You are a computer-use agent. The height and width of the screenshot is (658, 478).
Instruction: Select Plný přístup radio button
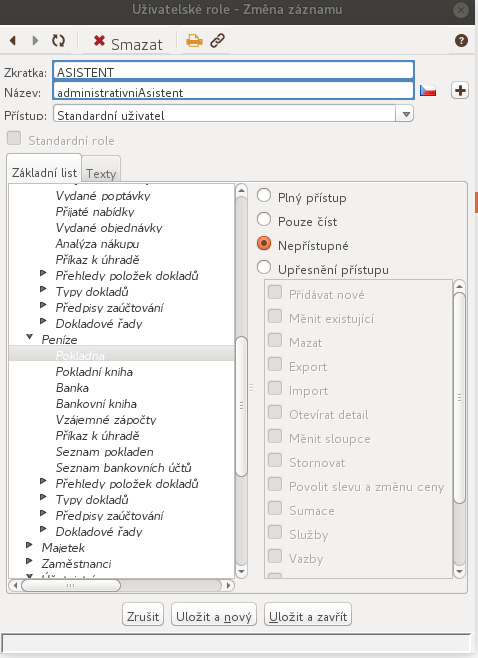264,196
